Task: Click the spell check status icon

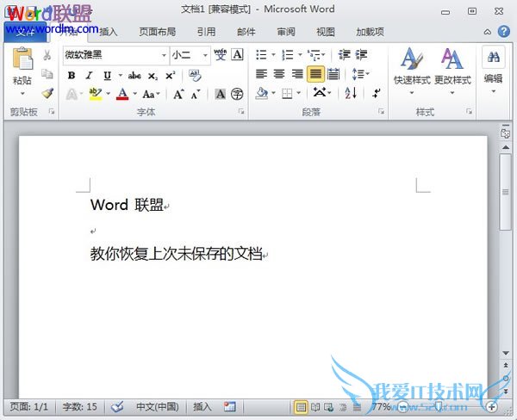Action: tap(117, 407)
